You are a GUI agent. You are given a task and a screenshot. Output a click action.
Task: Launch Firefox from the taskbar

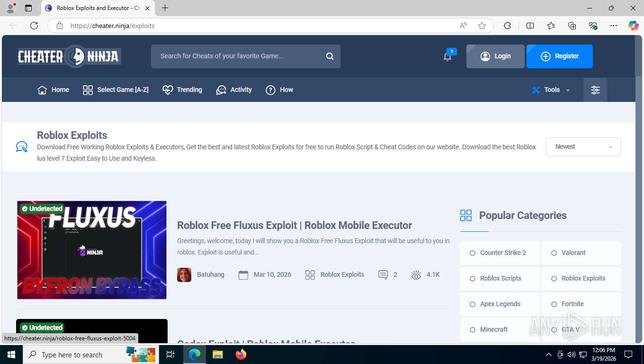click(241, 355)
